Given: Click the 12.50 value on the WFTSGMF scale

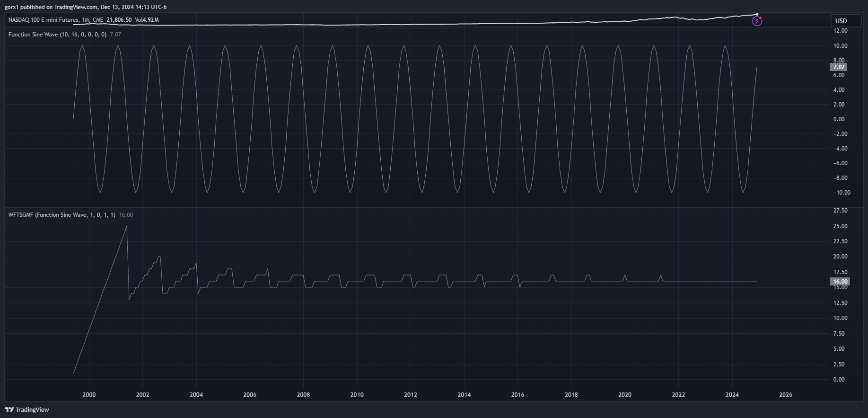Looking at the screenshot, I should point(840,303).
